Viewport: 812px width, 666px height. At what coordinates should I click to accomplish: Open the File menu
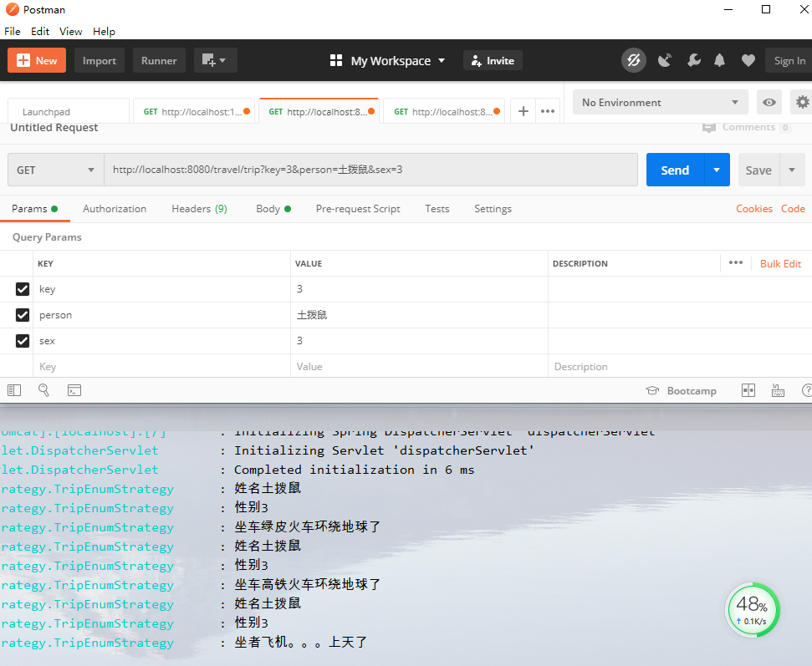click(x=13, y=32)
